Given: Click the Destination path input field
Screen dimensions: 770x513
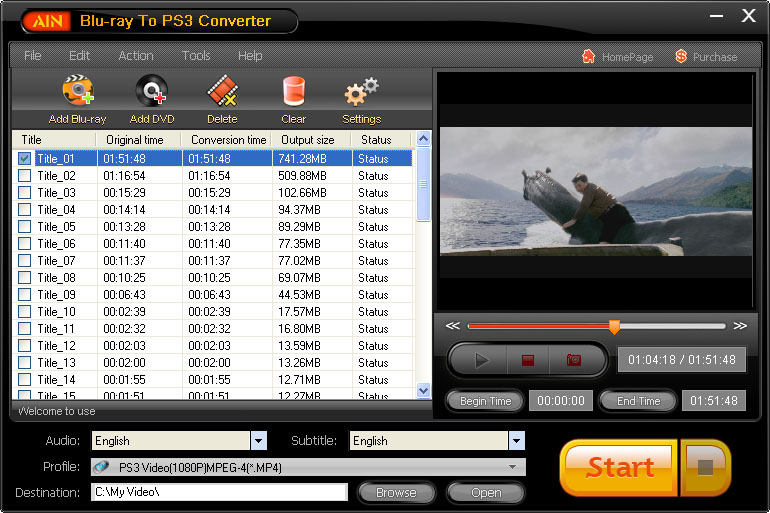Looking at the screenshot, I should click(x=219, y=492).
